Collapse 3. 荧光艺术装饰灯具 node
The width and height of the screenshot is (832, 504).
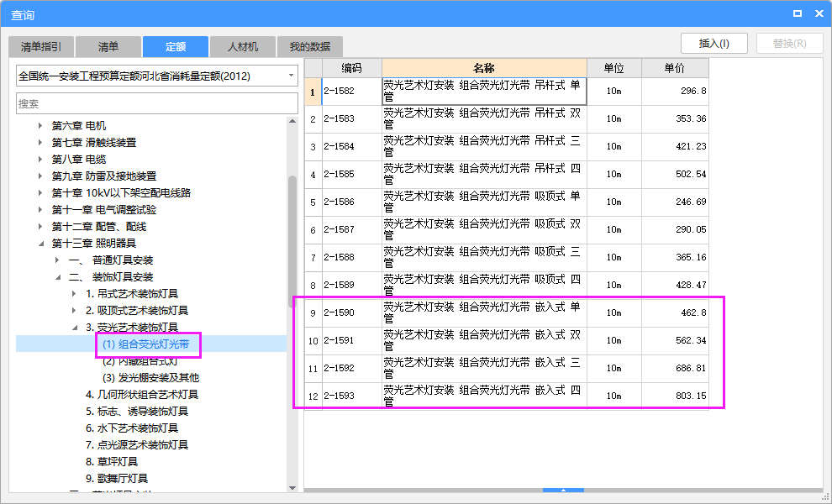[x=74, y=328]
